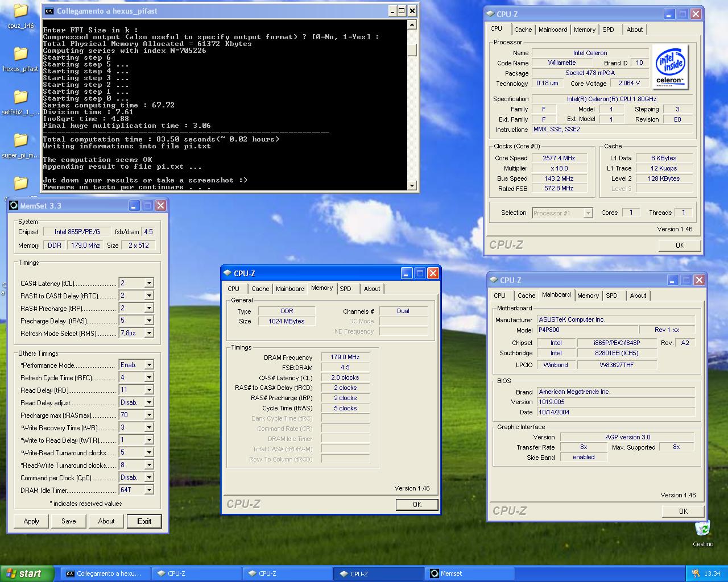Image resolution: width=728 pixels, height=582 pixels.
Task: Click the Size 1024 MBytes field
Action: (287, 321)
